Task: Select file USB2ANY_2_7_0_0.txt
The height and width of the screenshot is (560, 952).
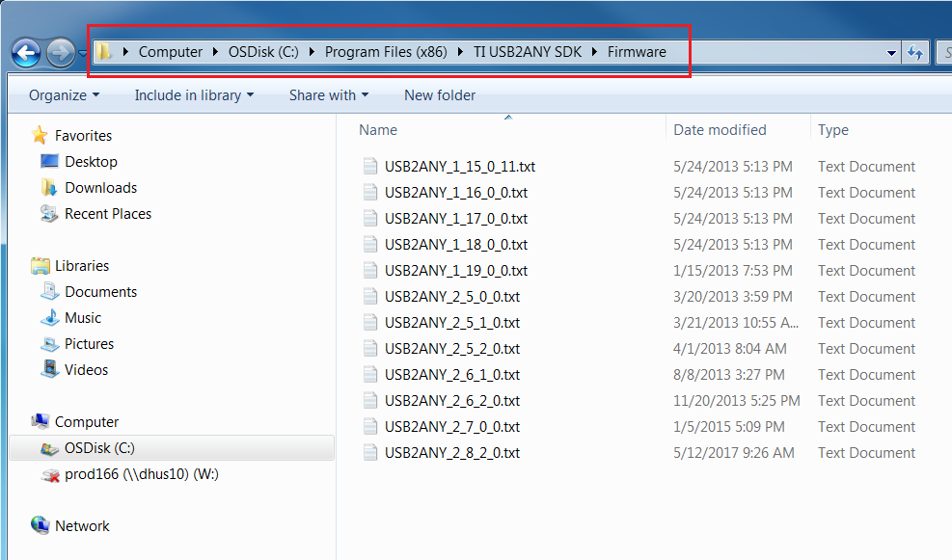Action: (x=452, y=427)
